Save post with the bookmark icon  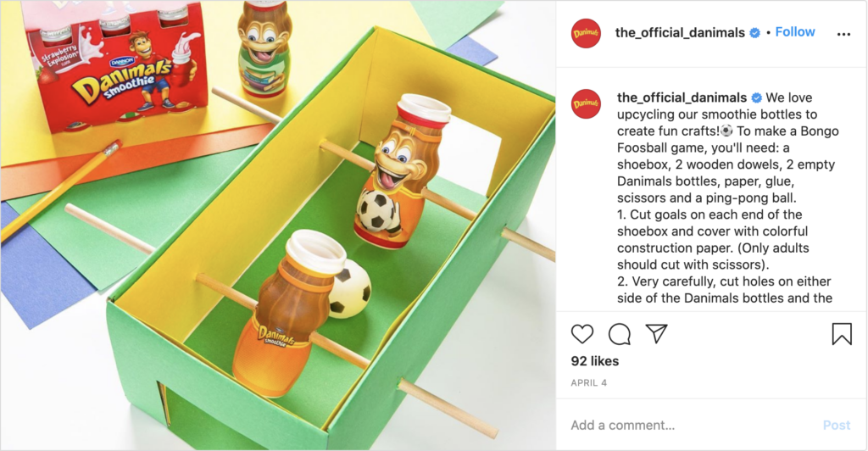tap(842, 334)
